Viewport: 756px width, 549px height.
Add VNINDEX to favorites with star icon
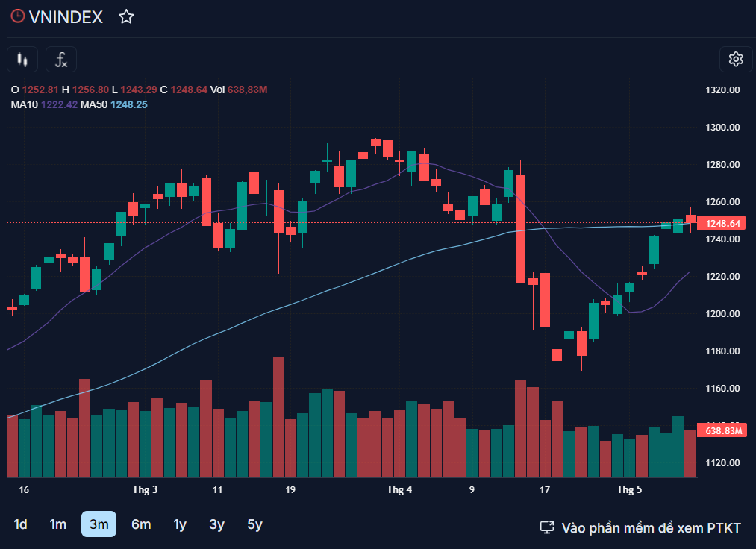pos(126,17)
